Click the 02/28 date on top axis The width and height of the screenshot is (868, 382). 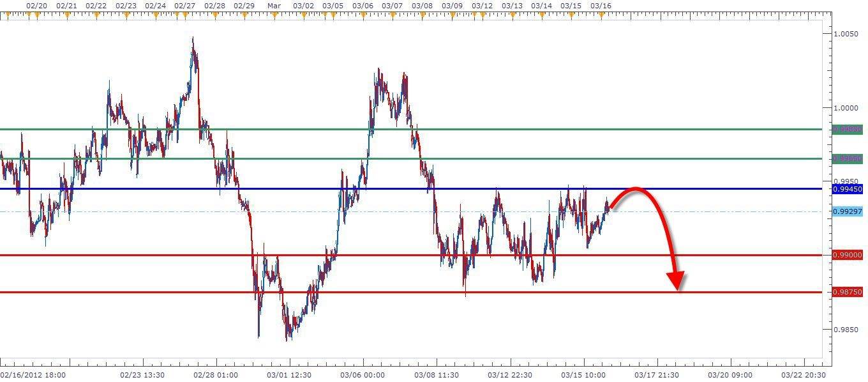[x=215, y=5]
